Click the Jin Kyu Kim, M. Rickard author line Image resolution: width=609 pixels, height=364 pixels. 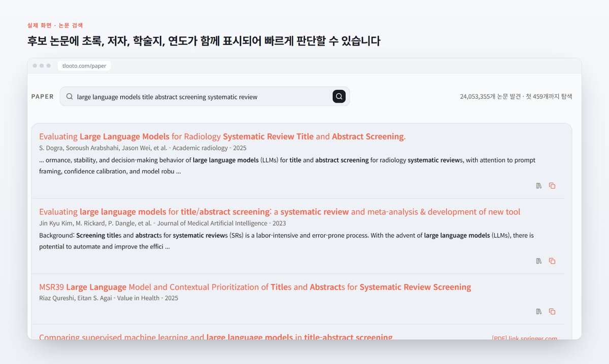(x=162, y=223)
